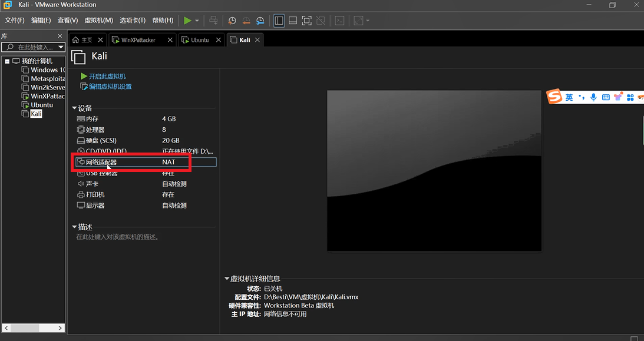The width and height of the screenshot is (644, 341).
Task: Click the library scrollbar left arrow
Action: (6, 328)
